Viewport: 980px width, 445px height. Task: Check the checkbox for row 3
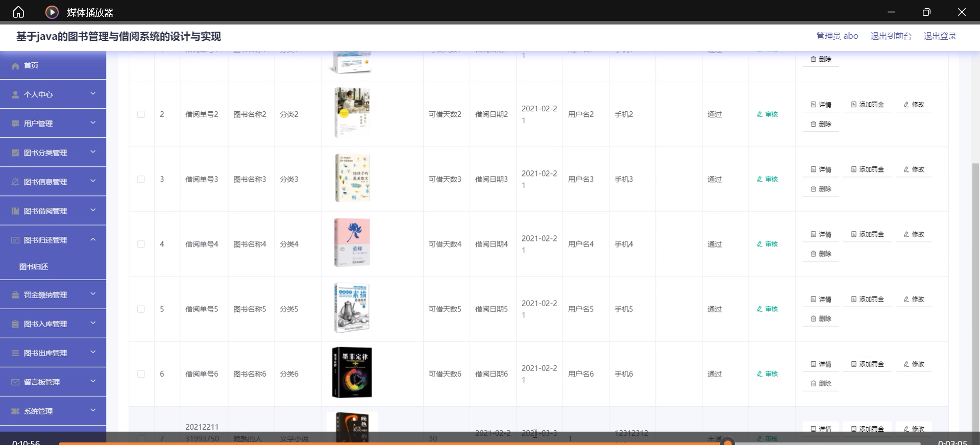[x=141, y=179]
